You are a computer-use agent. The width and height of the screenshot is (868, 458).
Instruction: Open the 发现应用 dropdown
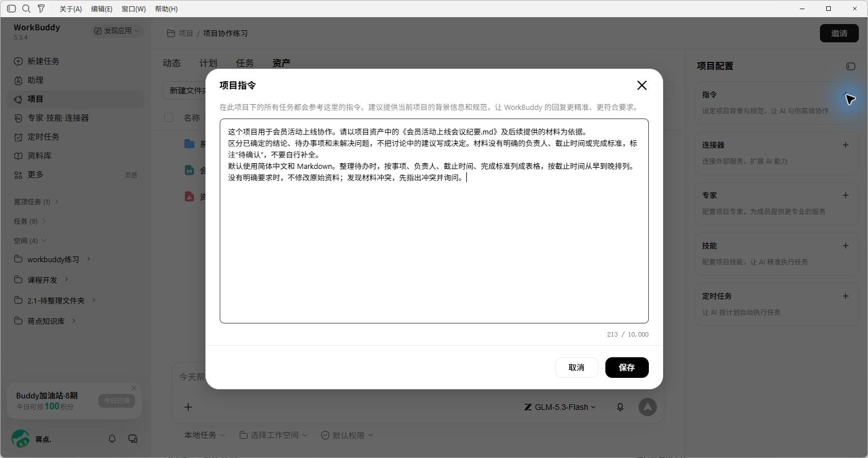[x=117, y=30]
